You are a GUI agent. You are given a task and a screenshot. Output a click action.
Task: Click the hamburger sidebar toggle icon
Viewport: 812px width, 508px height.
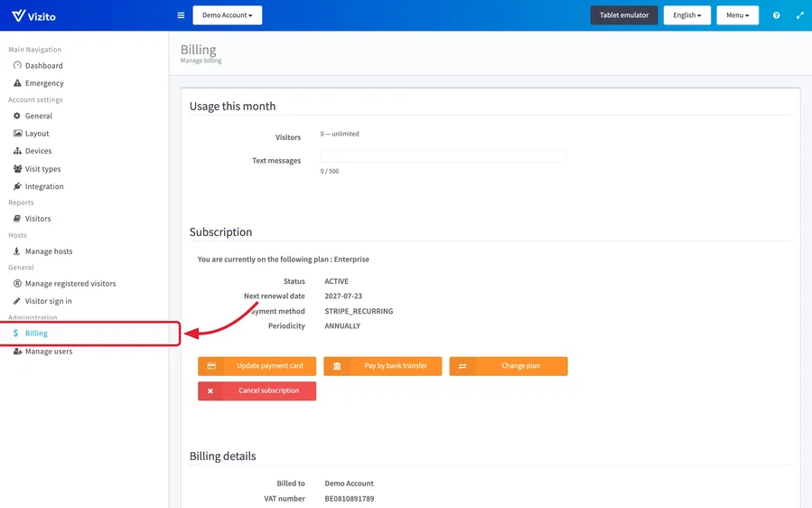181,15
